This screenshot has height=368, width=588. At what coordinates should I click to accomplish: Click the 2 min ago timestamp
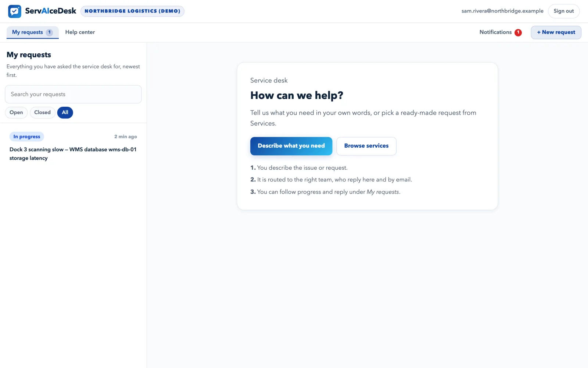pos(125,137)
